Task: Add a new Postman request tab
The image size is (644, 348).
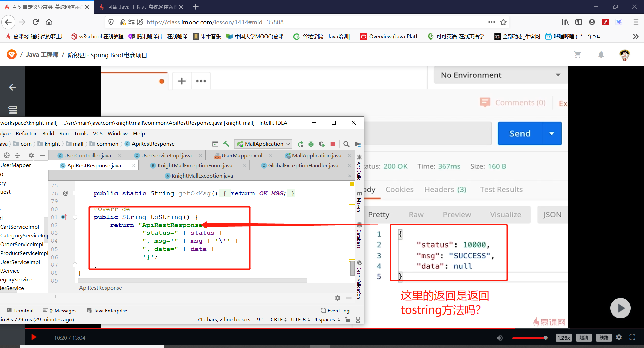Action: pyautogui.click(x=182, y=81)
